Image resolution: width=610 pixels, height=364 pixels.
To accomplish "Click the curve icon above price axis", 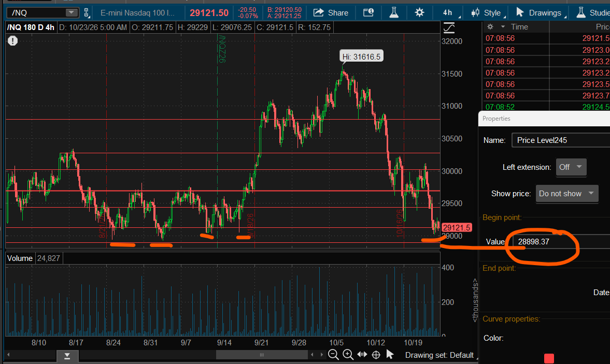I will (449, 27).
